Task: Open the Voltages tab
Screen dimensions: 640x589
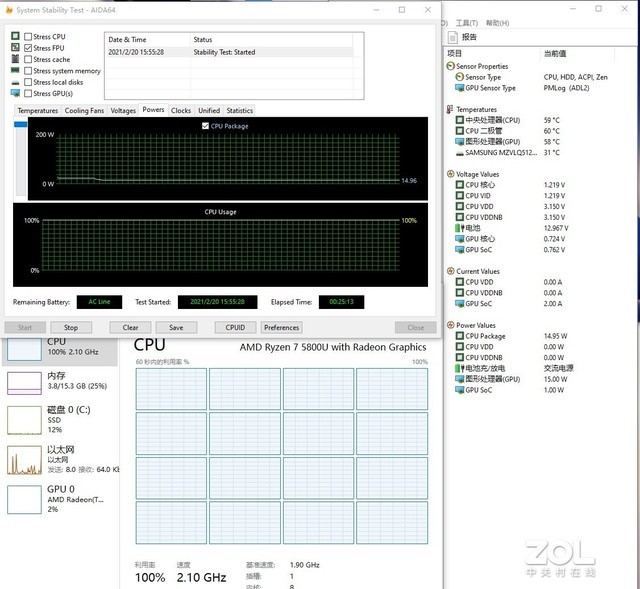Action: pos(123,111)
